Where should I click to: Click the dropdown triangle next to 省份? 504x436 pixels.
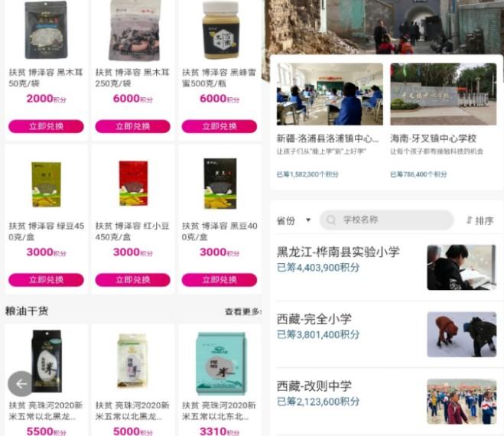click(308, 220)
